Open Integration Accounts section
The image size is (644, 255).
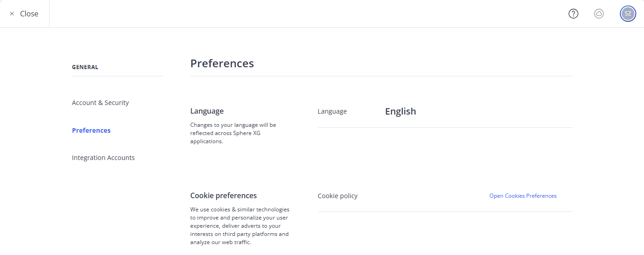tap(103, 158)
